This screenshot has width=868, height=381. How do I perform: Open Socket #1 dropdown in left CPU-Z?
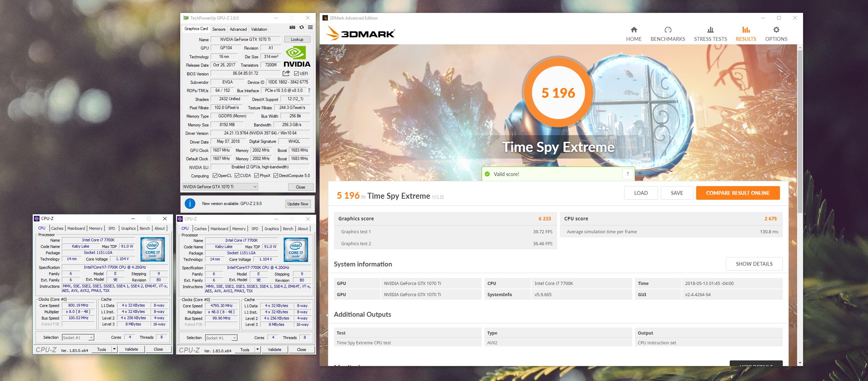(78, 337)
